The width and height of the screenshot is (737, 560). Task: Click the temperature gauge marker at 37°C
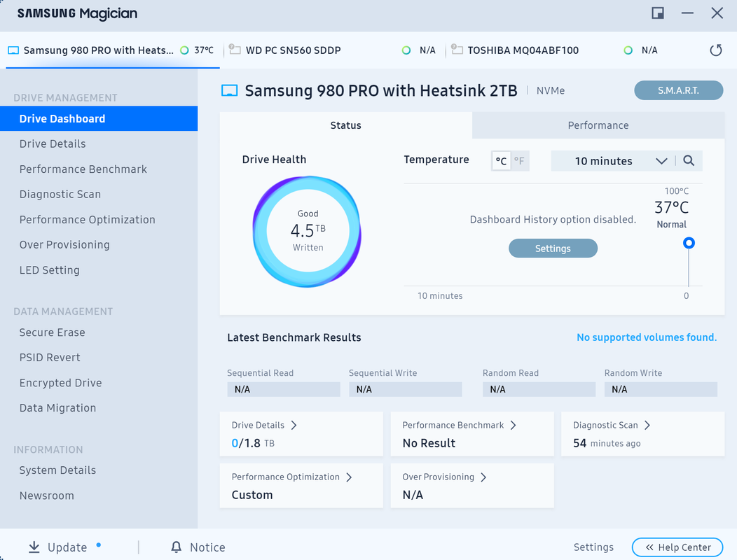689,243
